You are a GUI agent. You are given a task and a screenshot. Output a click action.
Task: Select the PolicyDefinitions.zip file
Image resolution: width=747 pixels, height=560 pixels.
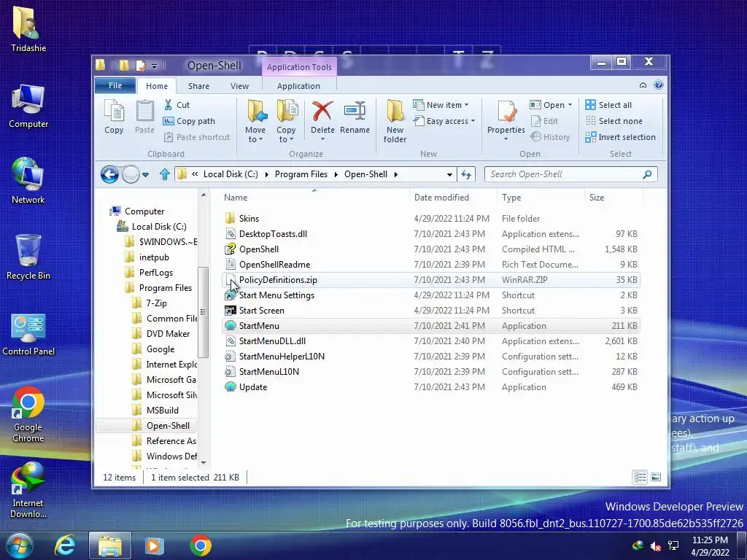[x=430, y=280]
